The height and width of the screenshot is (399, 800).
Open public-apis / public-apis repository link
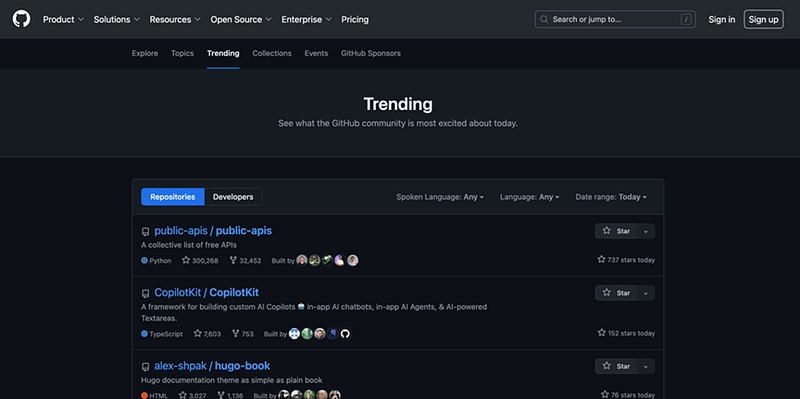[213, 231]
